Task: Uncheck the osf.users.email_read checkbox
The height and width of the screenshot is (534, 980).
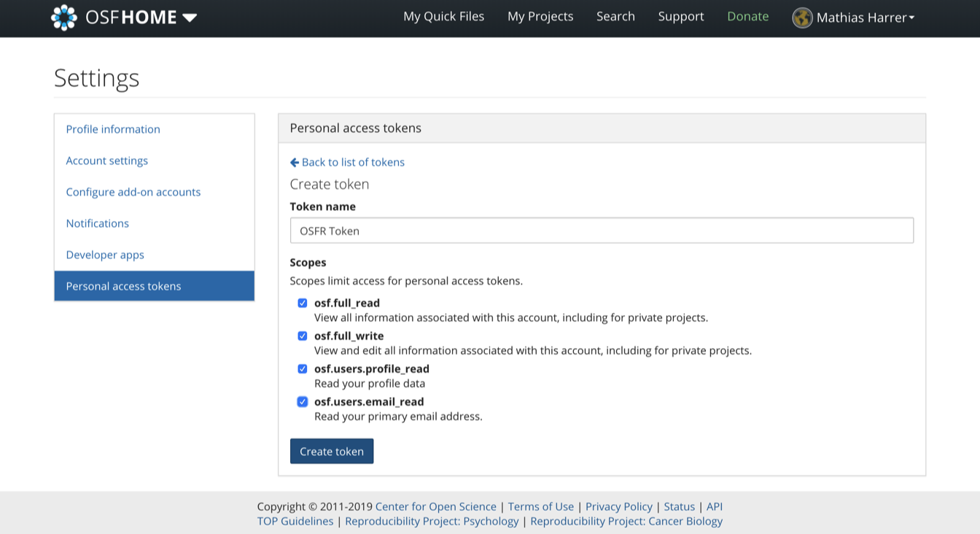Action: coord(303,401)
